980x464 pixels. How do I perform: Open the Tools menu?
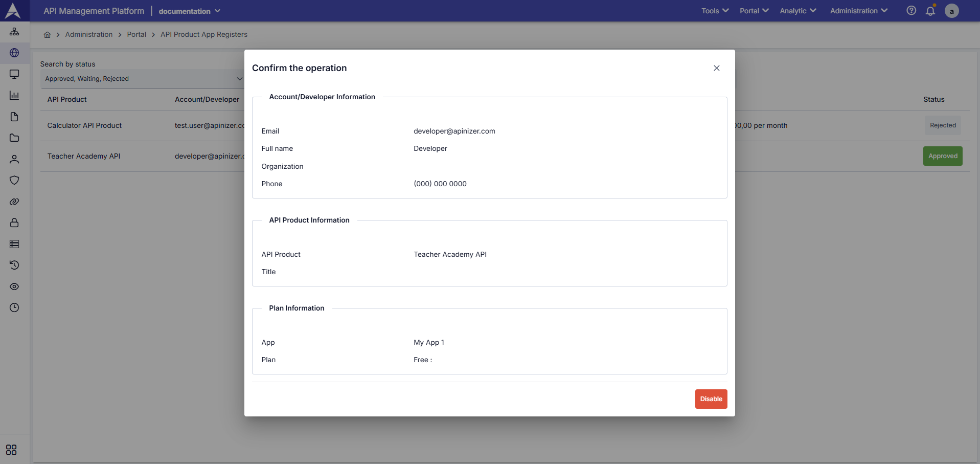click(714, 10)
